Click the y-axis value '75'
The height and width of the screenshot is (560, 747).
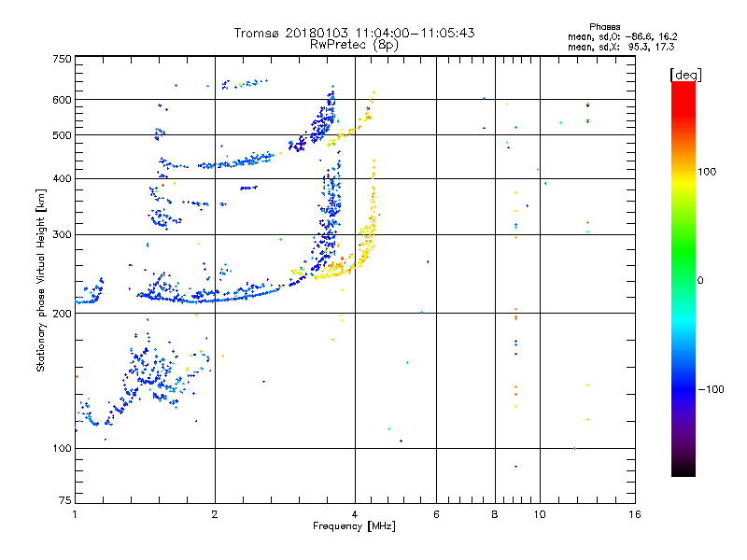tap(65, 500)
